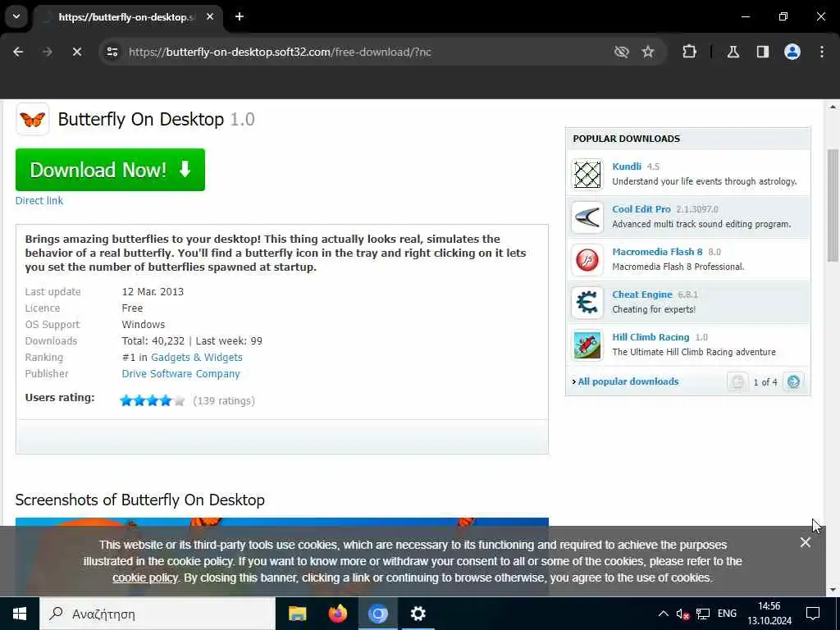Click the tracking protection eye icon
The height and width of the screenshot is (630, 840).
622,52
